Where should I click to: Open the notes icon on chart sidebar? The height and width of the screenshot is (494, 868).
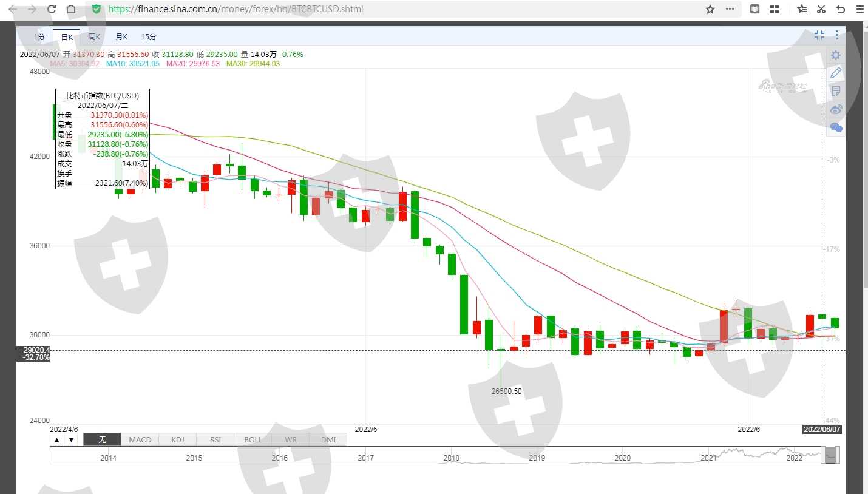836,91
